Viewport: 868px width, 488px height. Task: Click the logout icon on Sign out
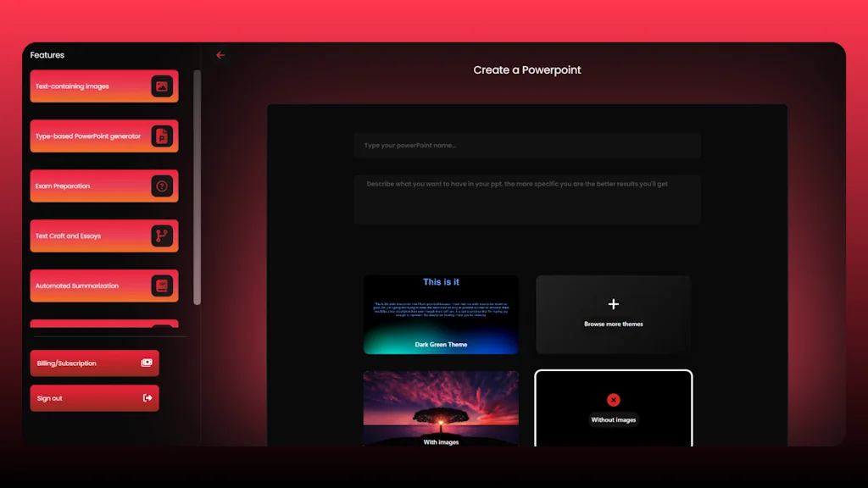[x=147, y=397]
